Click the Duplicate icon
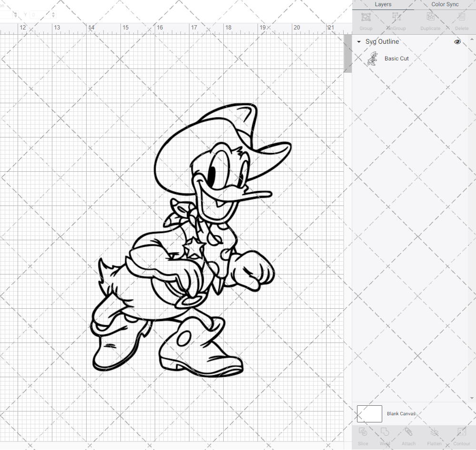This screenshot has height=450, width=476. pyautogui.click(x=430, y=17)
